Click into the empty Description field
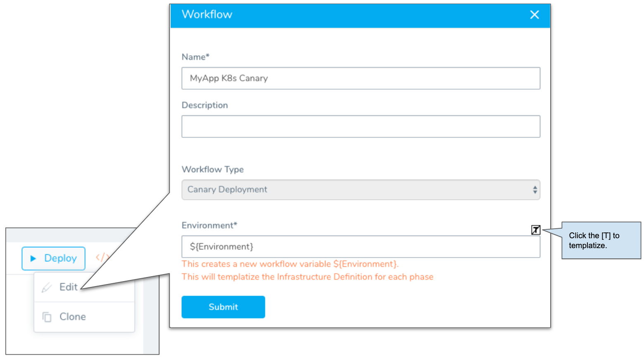This screenshot has width=644, height=360. (361, 126)
